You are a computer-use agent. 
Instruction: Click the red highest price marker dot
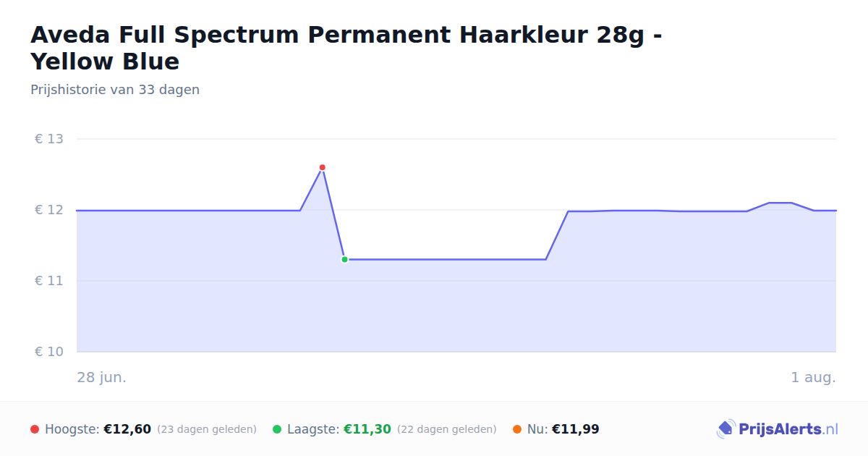[323, 167]
